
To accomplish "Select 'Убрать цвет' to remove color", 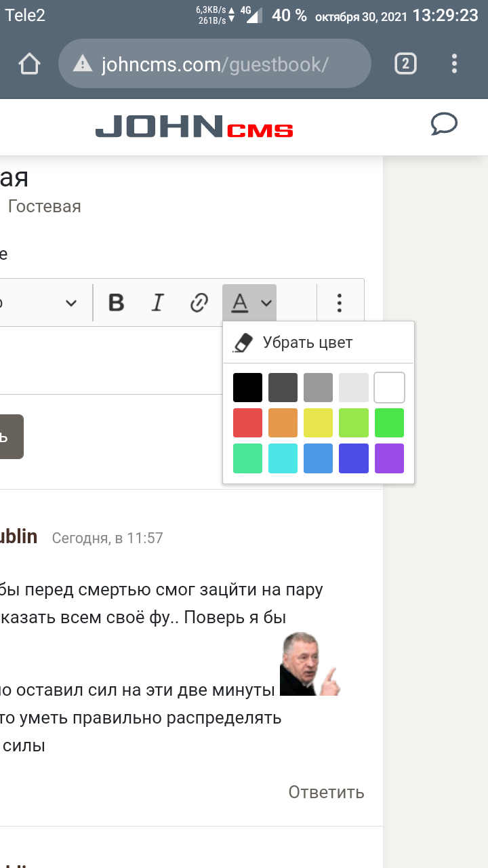I will (308, 342).
